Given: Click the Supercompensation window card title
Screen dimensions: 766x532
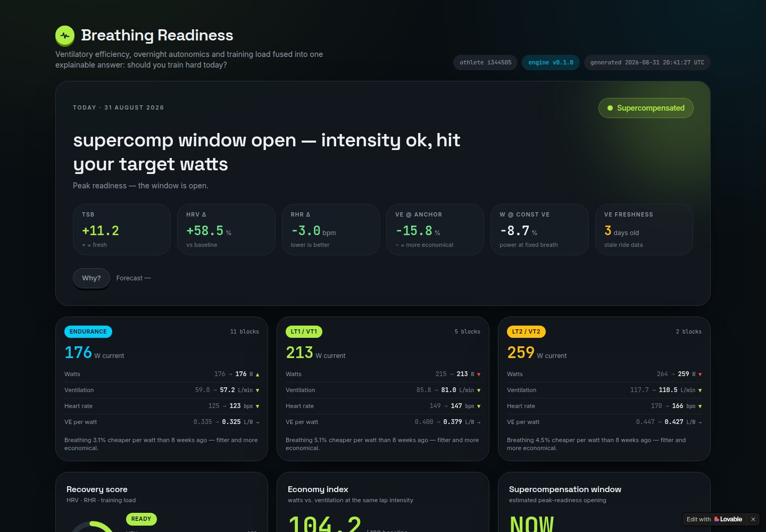Looking at the screenshot, I should pos(565,489).
